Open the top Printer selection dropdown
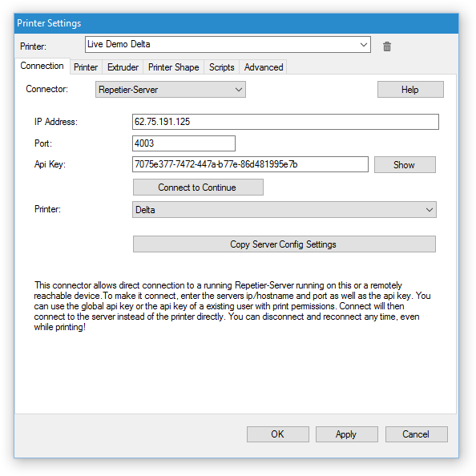Image resolution: width=476 pixels, height=476 pixels. tap(228, 44)
